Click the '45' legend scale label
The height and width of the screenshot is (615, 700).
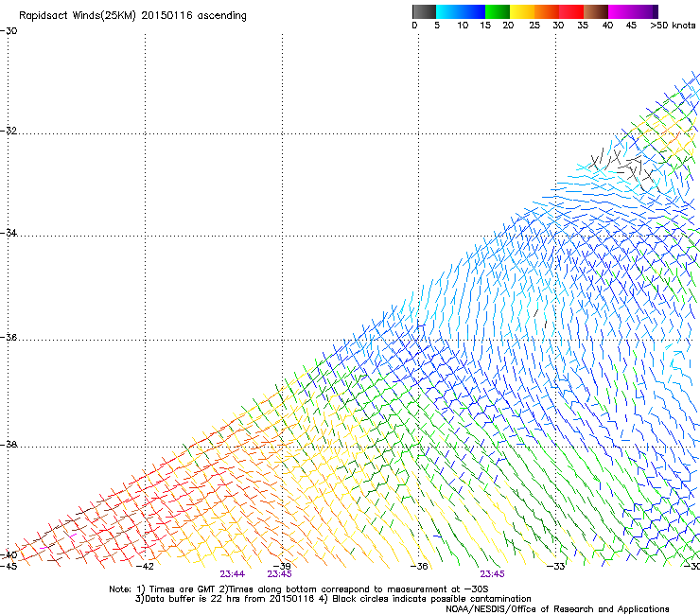click(631, 26)
